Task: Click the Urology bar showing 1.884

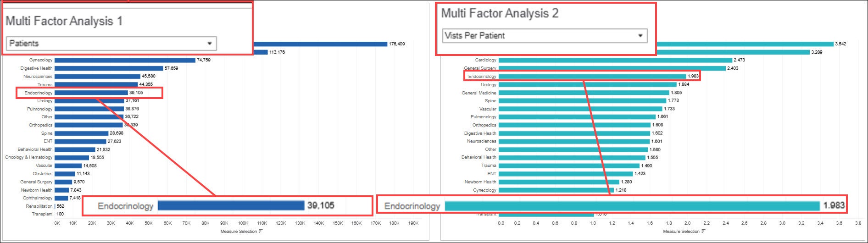Action: tap(587, 85)
